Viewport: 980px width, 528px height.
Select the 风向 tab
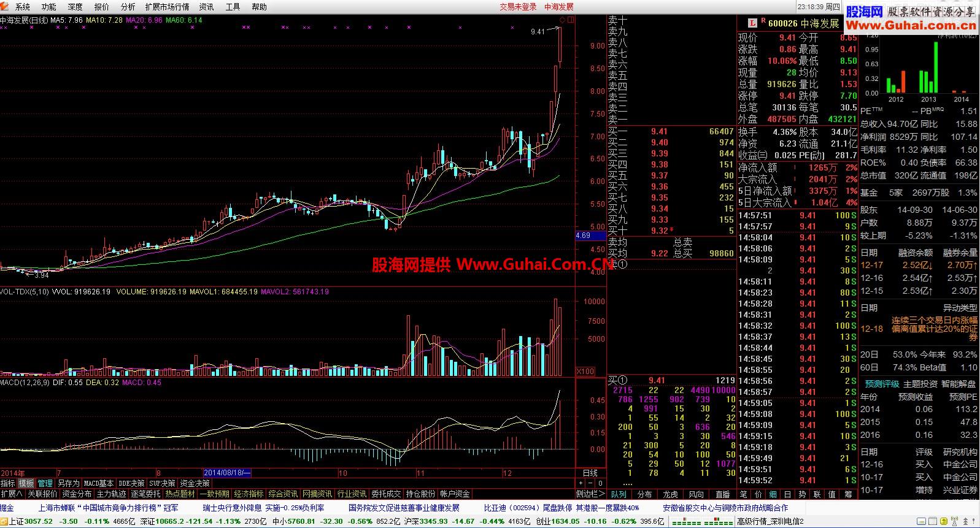[x=696, y=494]
